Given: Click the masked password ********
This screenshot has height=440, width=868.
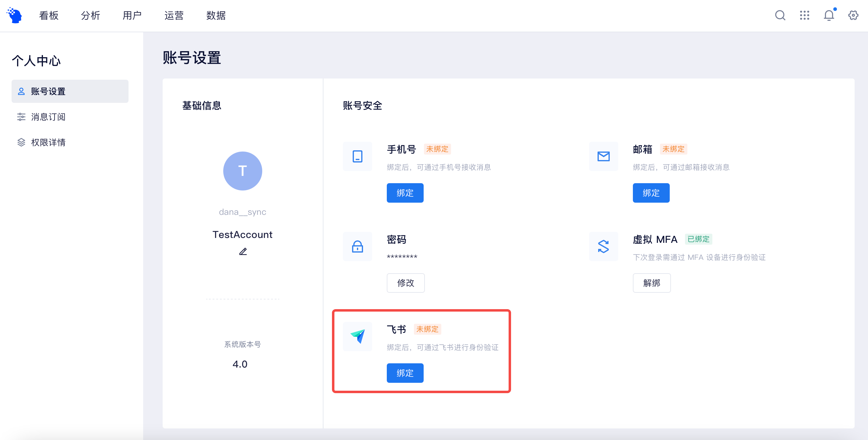Looking at the screenshot, I should 402,257.
